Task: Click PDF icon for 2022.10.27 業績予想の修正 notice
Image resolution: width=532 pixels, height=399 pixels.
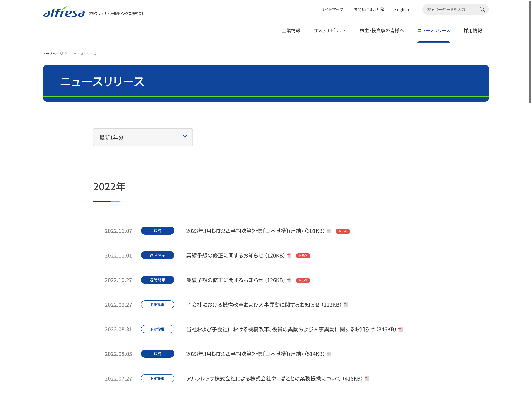Action: pos(289,280)
